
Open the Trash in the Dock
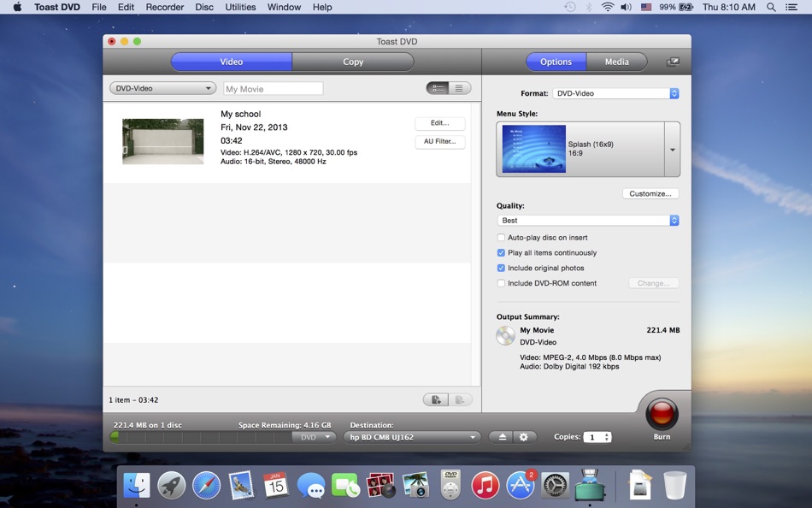point(674,485)
